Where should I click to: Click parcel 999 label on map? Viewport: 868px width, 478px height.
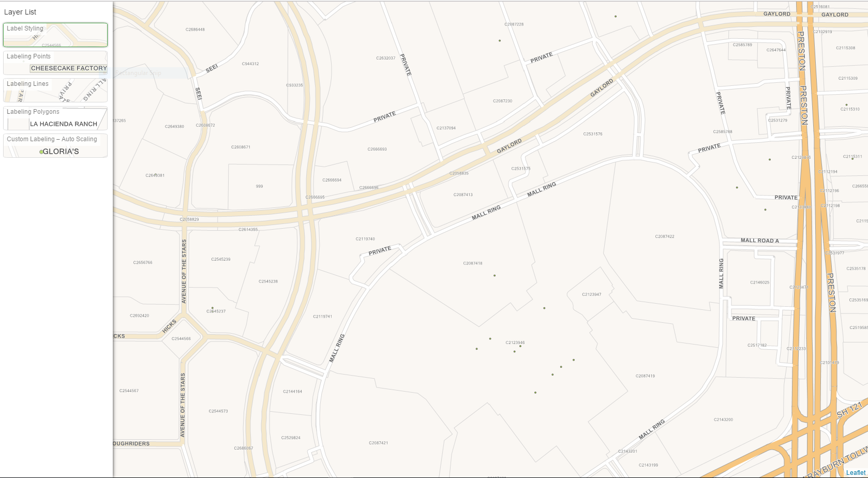coord(259,186)
